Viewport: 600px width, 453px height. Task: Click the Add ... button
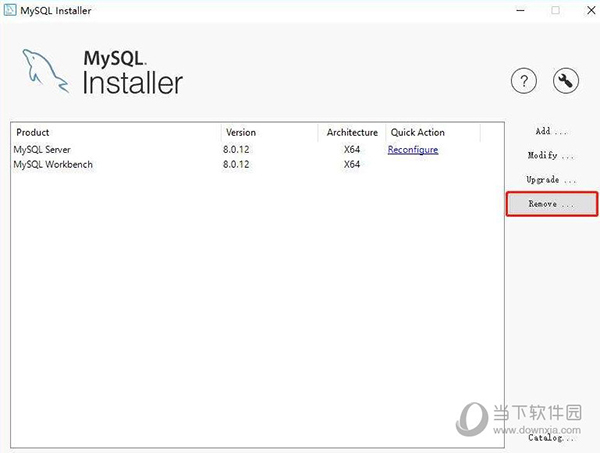click(551, 131)
